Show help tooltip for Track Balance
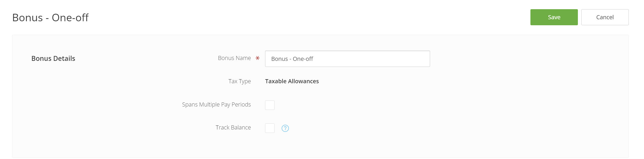644x159 pixels. (x=285, y=128)
